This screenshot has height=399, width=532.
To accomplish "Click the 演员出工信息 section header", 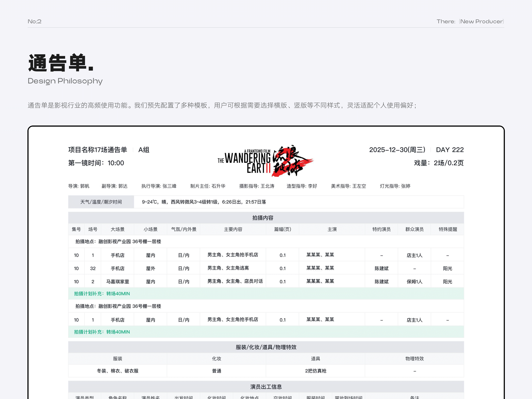I will tap(266, 387).
